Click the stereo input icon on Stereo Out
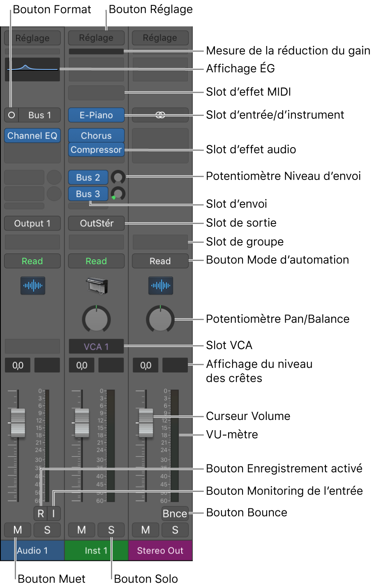The image size is (374, 588). coord(160,115)
